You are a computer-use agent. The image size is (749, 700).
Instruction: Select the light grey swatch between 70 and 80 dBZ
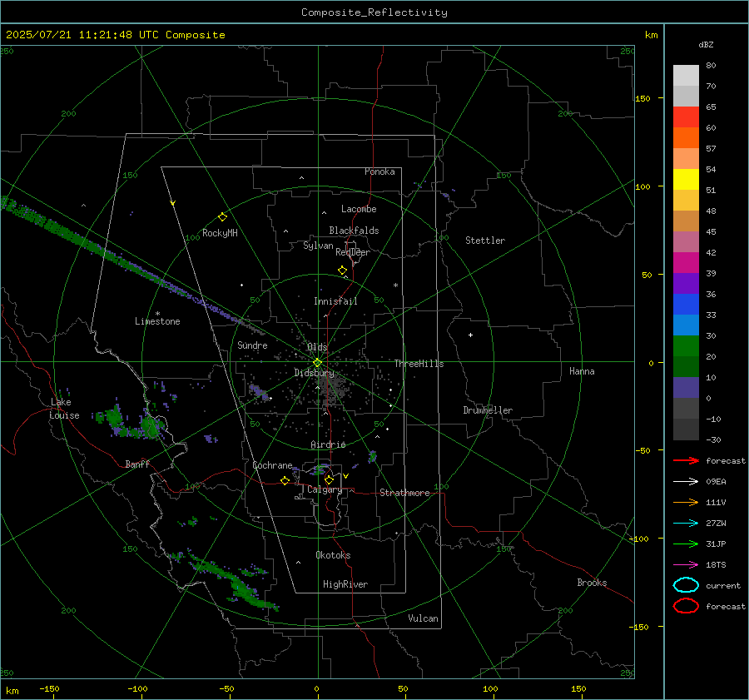(x=686, y=76)
